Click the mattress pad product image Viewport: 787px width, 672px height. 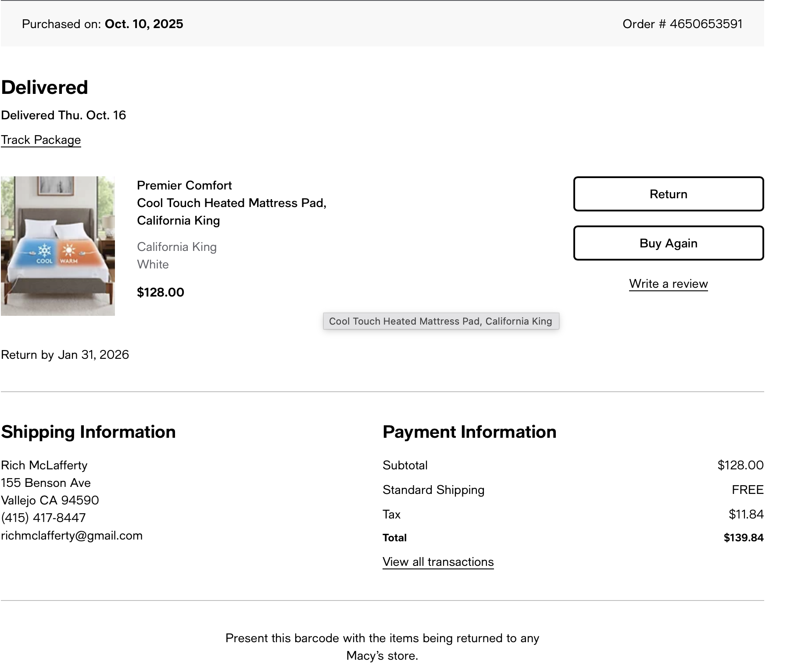58,246
